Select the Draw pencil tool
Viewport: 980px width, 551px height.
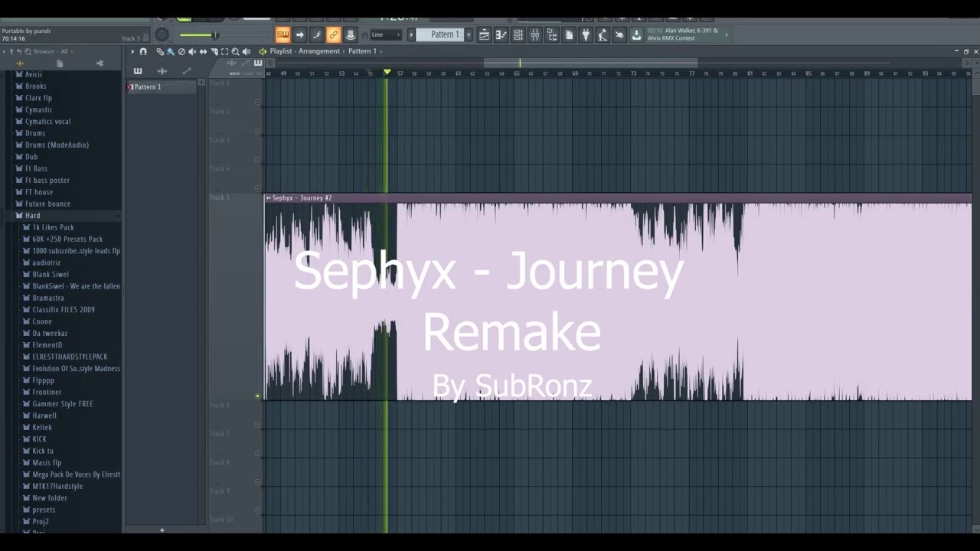coord(160,51)
